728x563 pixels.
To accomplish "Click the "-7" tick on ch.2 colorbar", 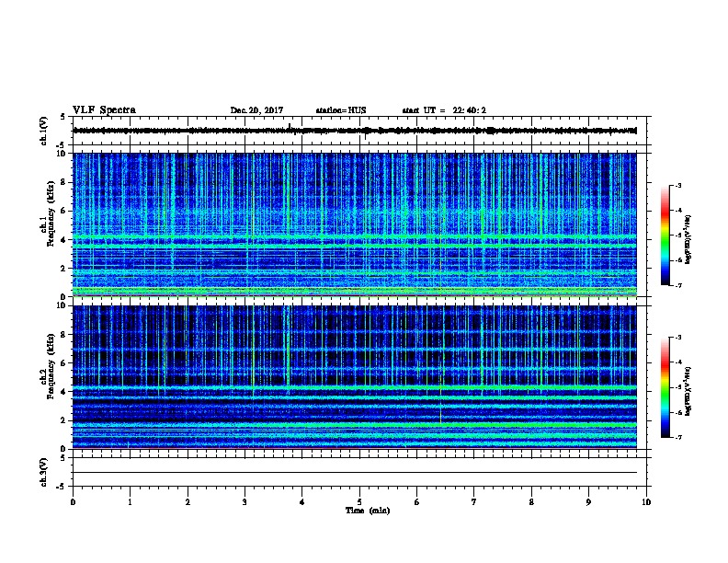I will coord(677,437).
